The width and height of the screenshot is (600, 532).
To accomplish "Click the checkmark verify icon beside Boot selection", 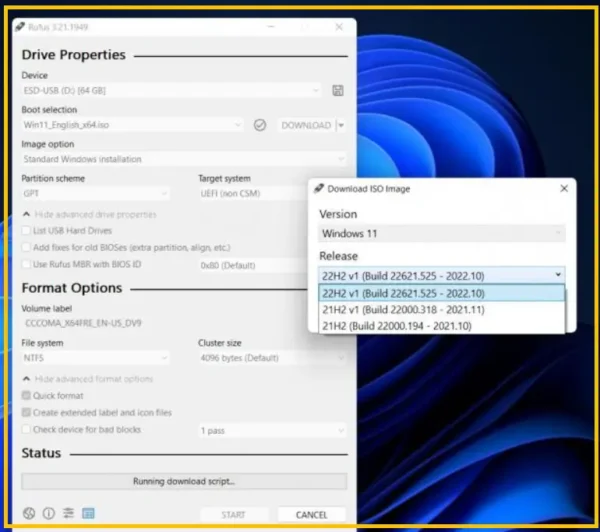I will pos(260,125).
